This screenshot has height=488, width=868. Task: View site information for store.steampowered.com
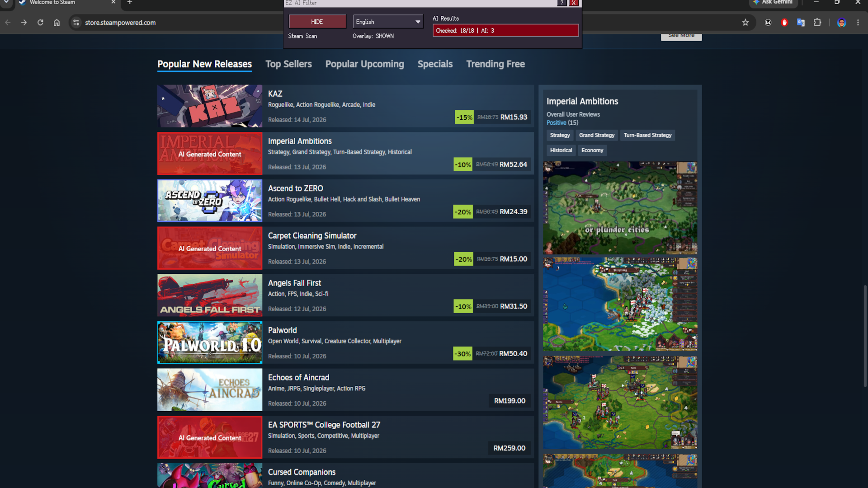coord(76,23)
